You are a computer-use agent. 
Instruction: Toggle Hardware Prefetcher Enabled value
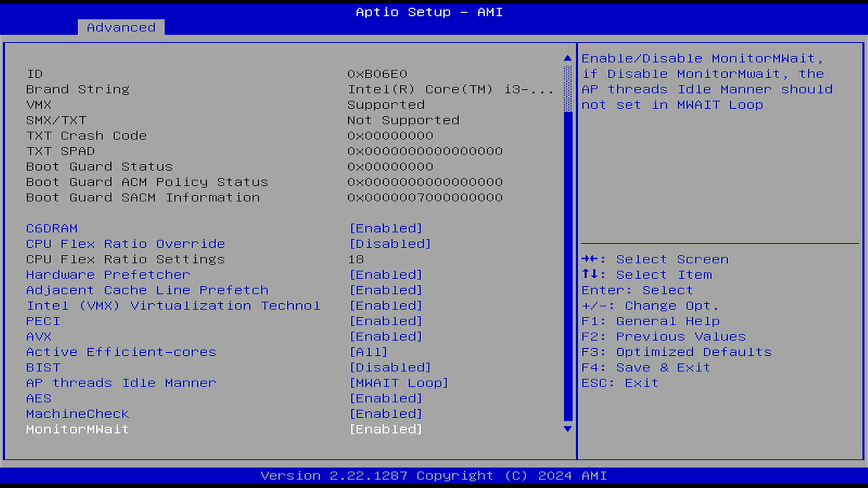(385, 275)
